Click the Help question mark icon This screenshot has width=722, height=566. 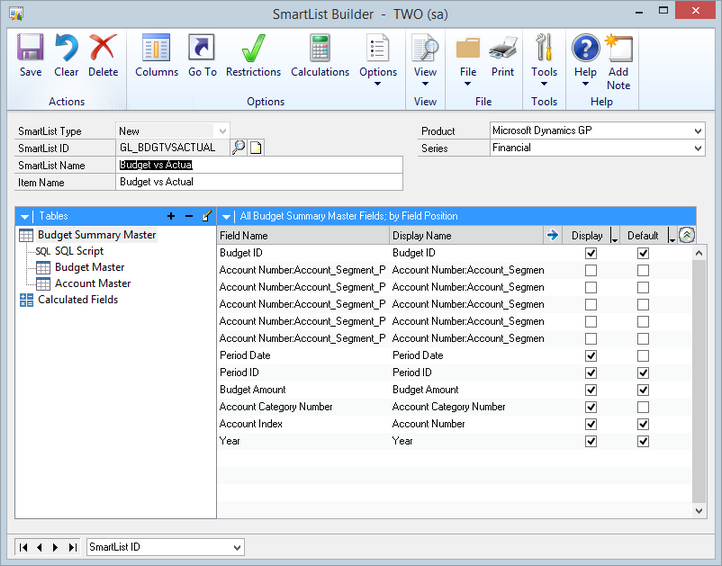(586, 47)
